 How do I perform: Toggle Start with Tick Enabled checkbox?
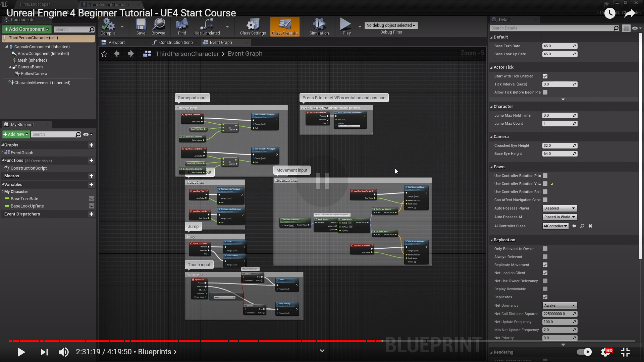click(x=545, y=76)
